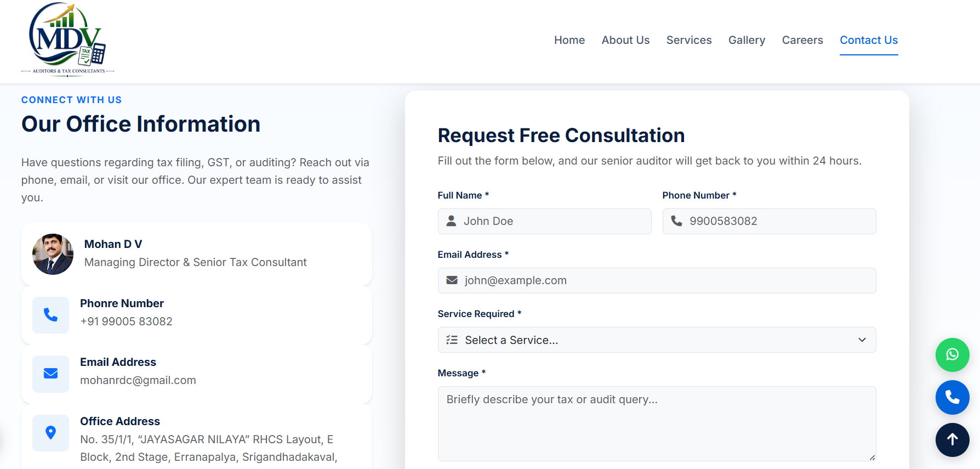Viewport: 980px width, 469px height.
Task: Click the back-to-top arrow button
Action: coord(952,439)
